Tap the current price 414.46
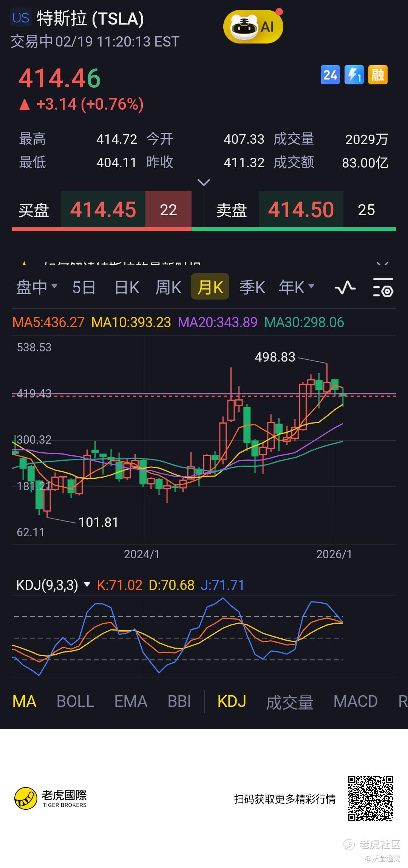 (60, 79)
